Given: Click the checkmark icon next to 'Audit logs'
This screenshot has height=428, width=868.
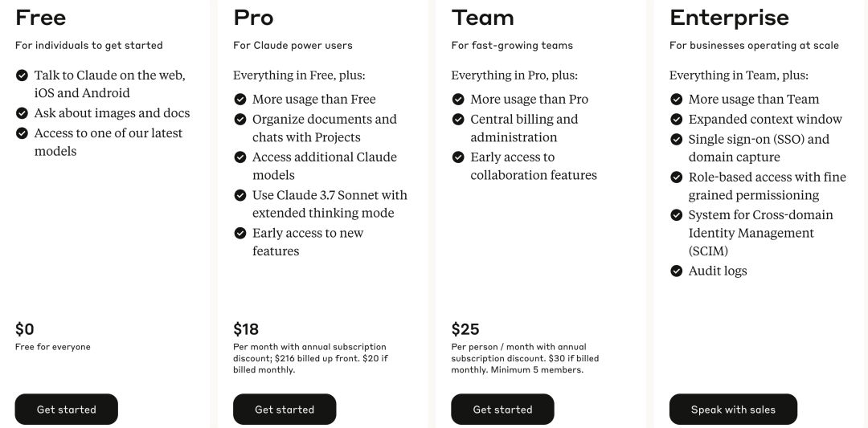Looking at the screenshot, I should (x=676, y=271).
